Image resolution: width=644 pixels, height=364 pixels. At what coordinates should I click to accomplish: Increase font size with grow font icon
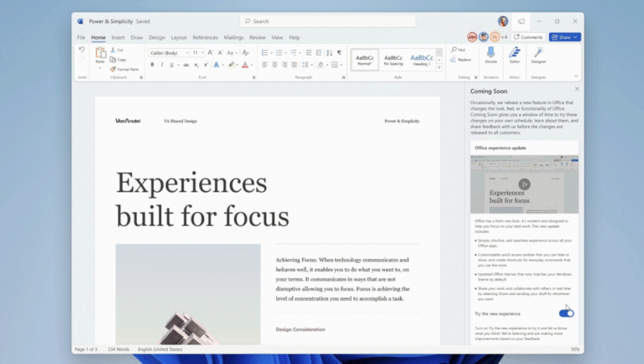point(210,52)
